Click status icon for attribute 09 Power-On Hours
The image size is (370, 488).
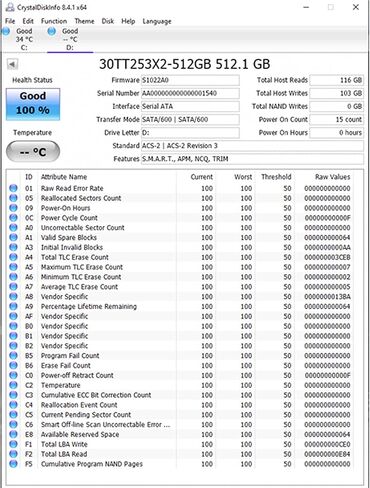coord(13,208)
